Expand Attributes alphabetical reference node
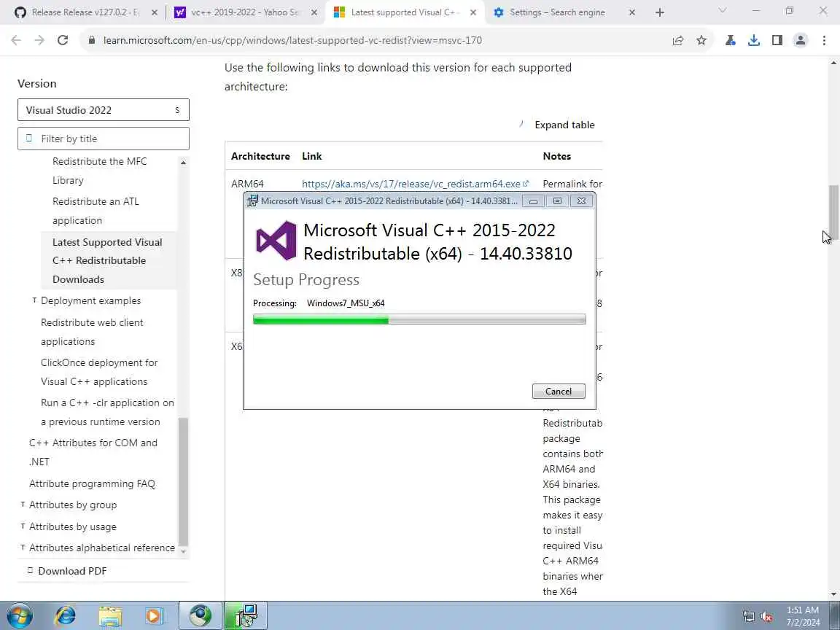 point(23,548)
